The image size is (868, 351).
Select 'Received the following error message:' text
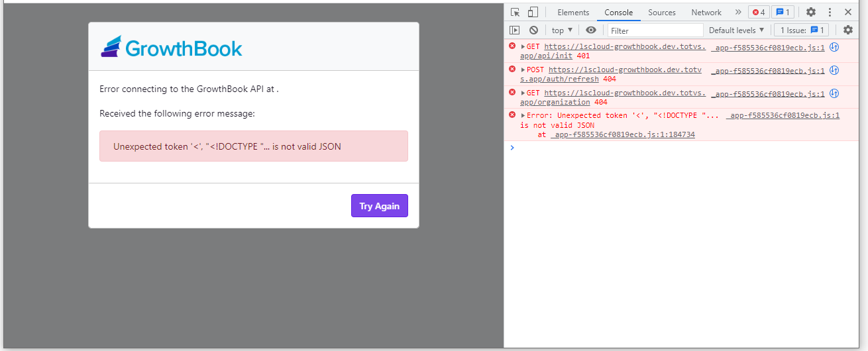[177, 113]
